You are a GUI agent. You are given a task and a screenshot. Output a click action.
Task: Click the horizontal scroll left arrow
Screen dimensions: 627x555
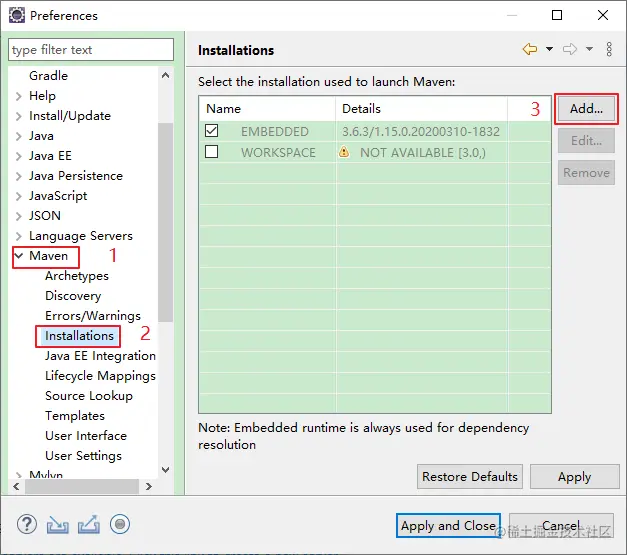point(16,486)
